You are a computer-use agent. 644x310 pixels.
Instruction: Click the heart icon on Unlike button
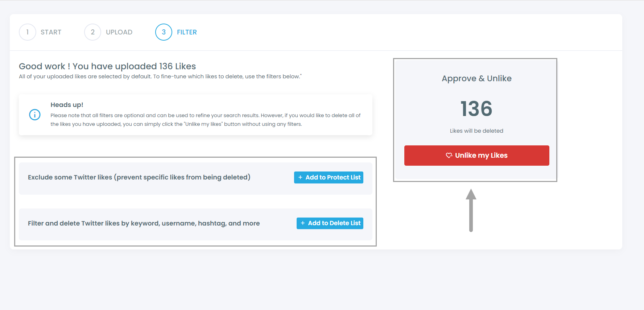(449, 156)
